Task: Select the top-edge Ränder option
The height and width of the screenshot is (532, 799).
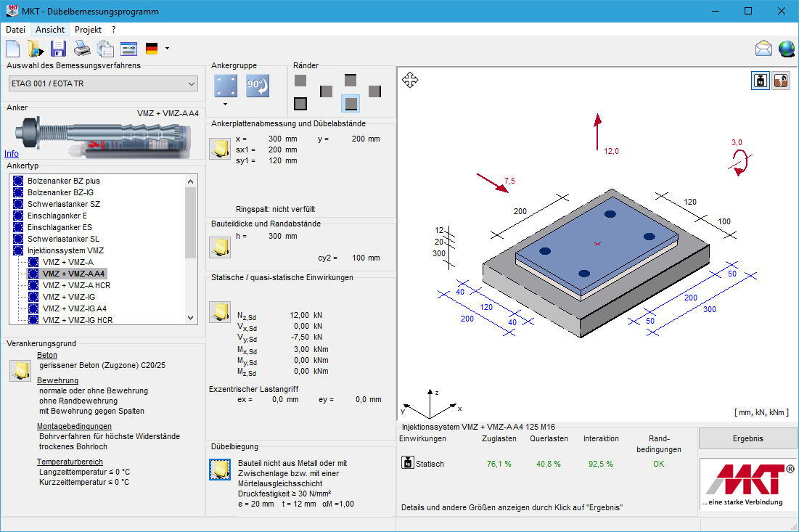Action: pos(350,80)
